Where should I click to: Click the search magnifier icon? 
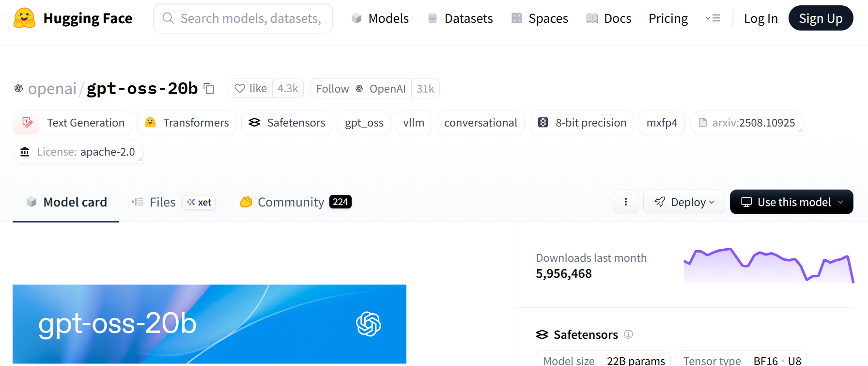coord(168,18)
